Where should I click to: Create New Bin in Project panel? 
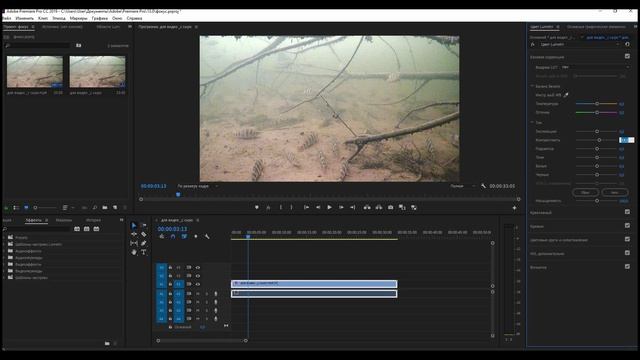coord(105,208)
